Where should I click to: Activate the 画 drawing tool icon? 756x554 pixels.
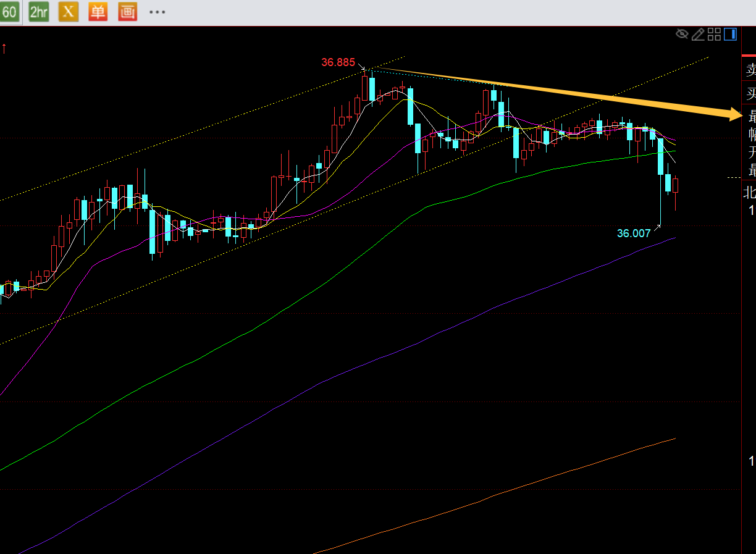point(127,11)
